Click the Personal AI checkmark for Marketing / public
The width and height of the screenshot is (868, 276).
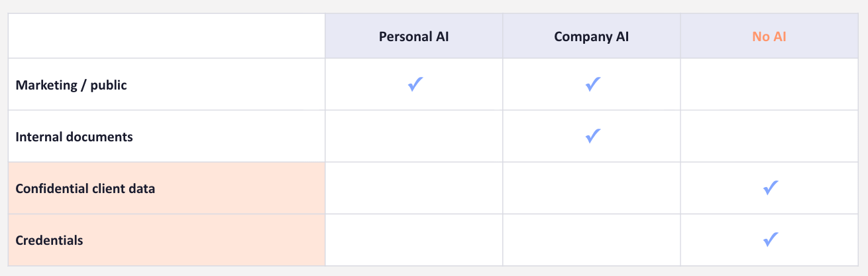(x=415, y=84)
